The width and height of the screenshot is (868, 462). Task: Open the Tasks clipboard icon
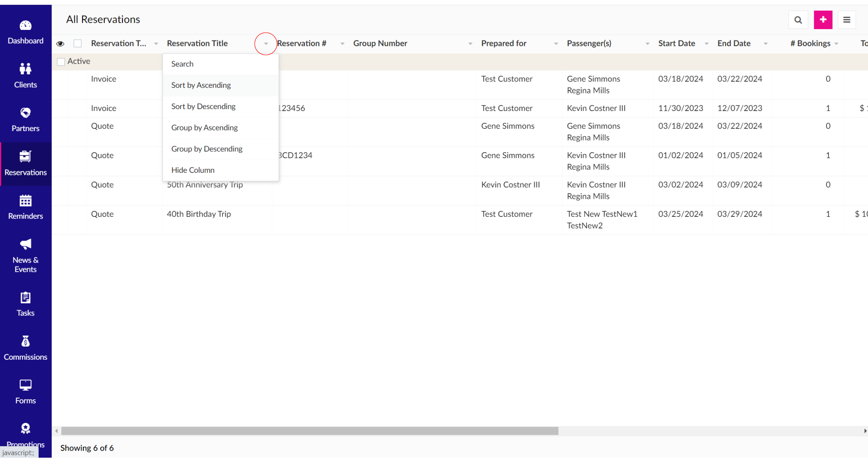(x=26, y=298)
